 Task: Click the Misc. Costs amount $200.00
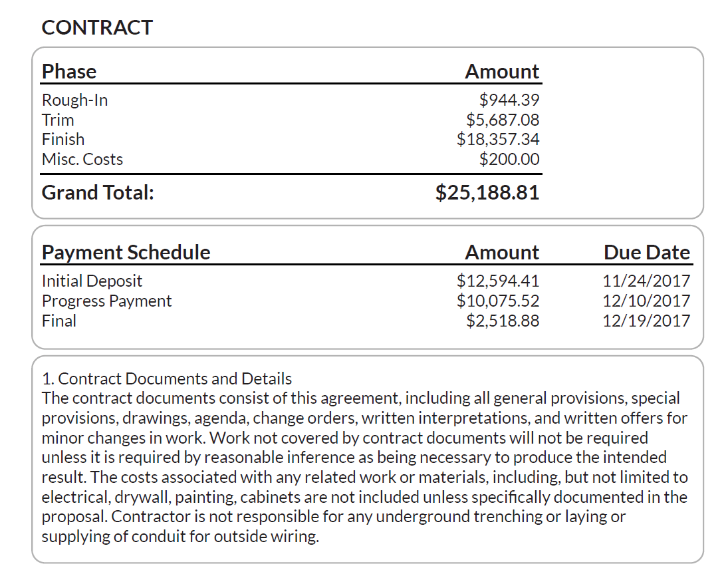tap(509, 160)
